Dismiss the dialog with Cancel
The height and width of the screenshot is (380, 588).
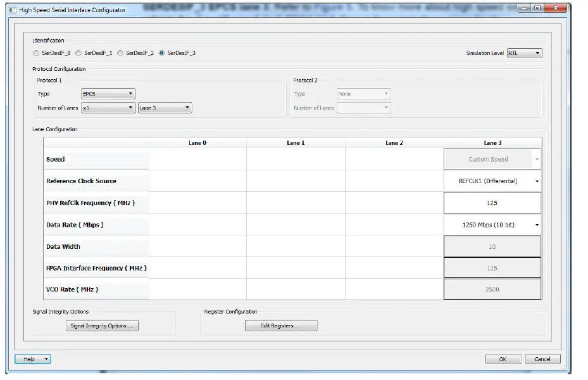(x=542, y=358)
